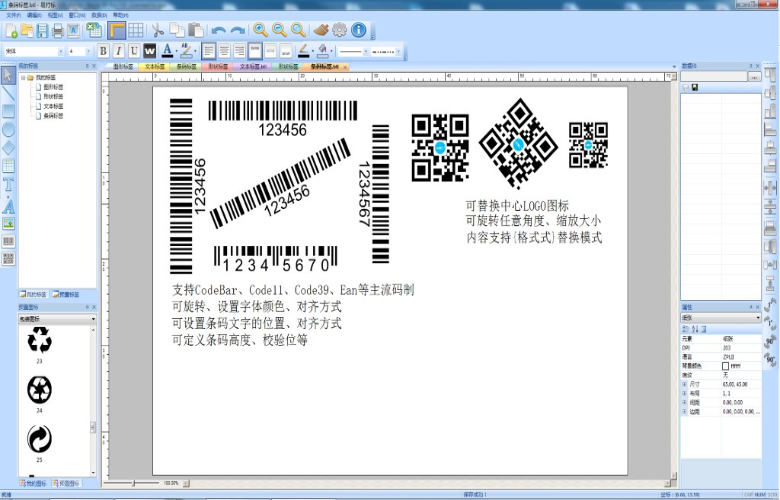
Task: Open the 窗口 menu
Action: tap(77, 15)
